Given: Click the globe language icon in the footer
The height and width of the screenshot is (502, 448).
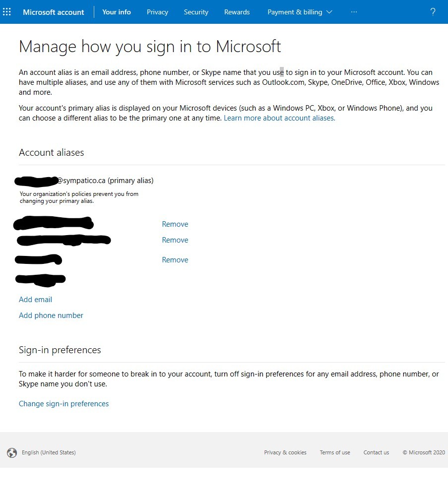Looking at the screenshot, I should click(11, 452).
